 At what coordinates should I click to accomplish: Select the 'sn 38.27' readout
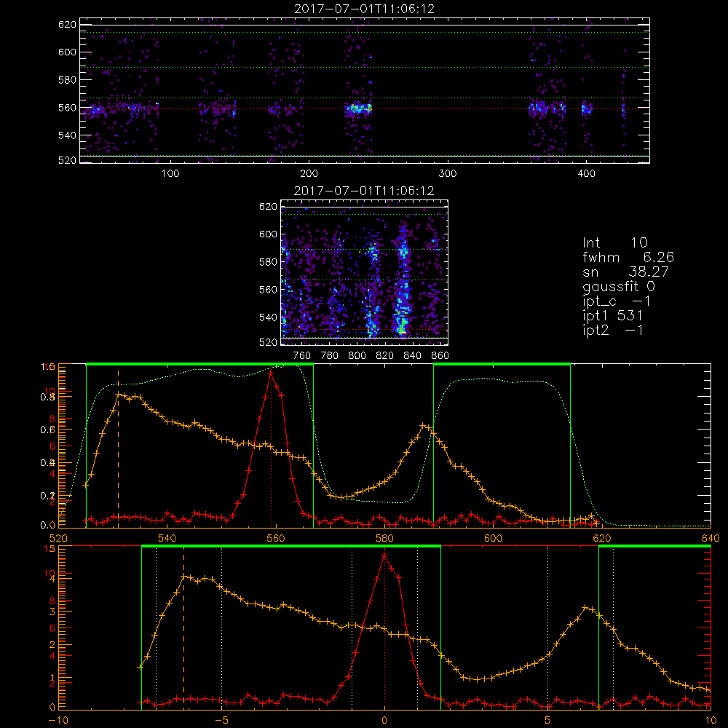(625, 272)
